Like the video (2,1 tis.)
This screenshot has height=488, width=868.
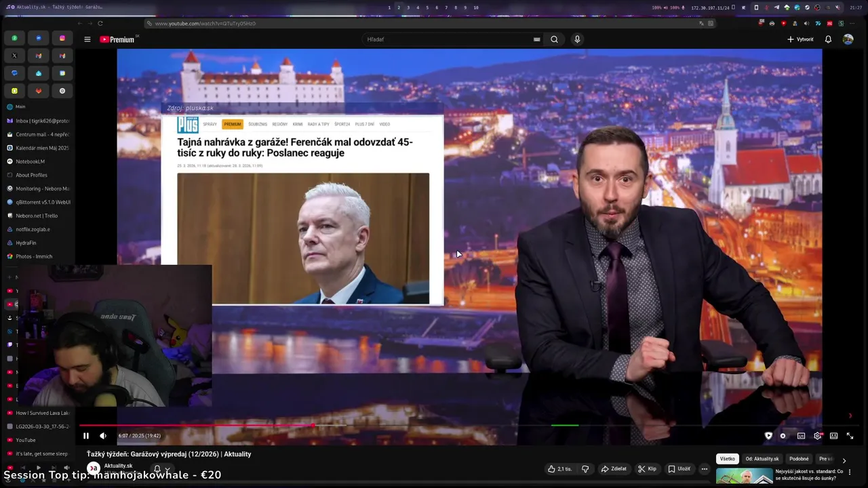click(x=560, y=468)
